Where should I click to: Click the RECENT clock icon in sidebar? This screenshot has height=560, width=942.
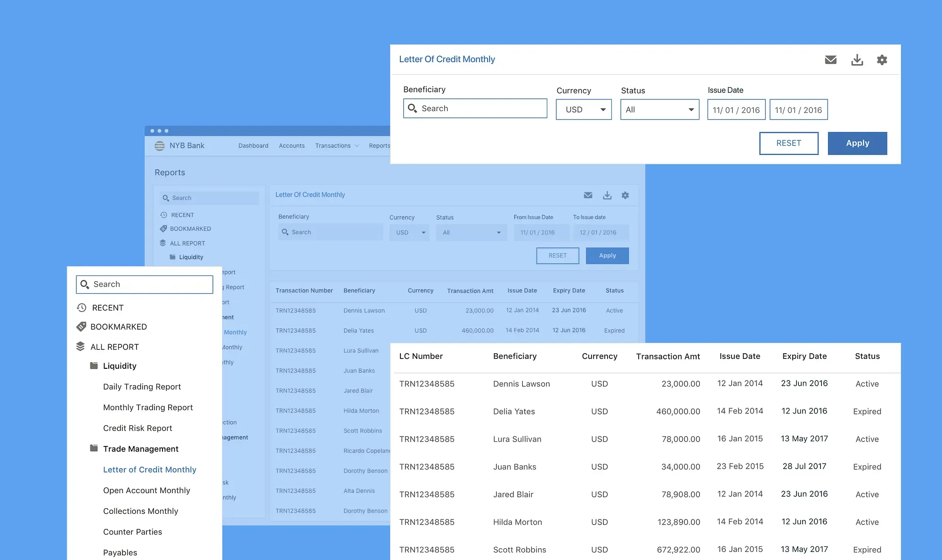81,308
